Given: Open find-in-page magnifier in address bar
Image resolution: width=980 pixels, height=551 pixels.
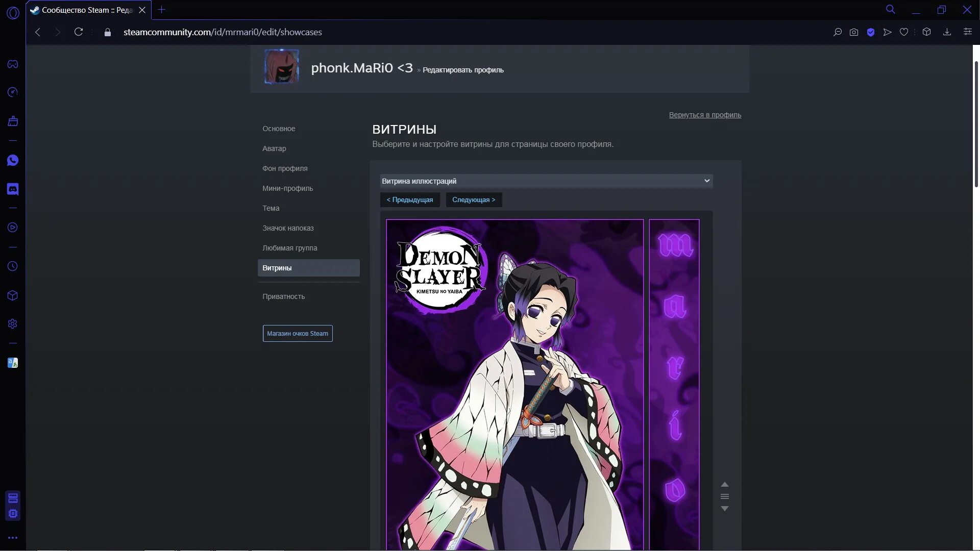Looking at the screenshot, I should pos(838,32).
